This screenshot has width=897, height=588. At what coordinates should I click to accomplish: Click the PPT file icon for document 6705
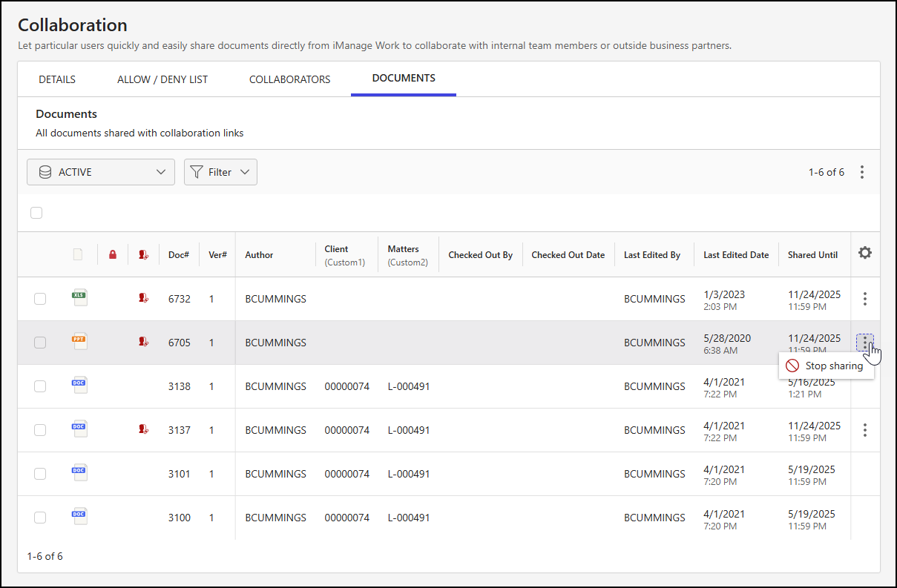(79, 340)
